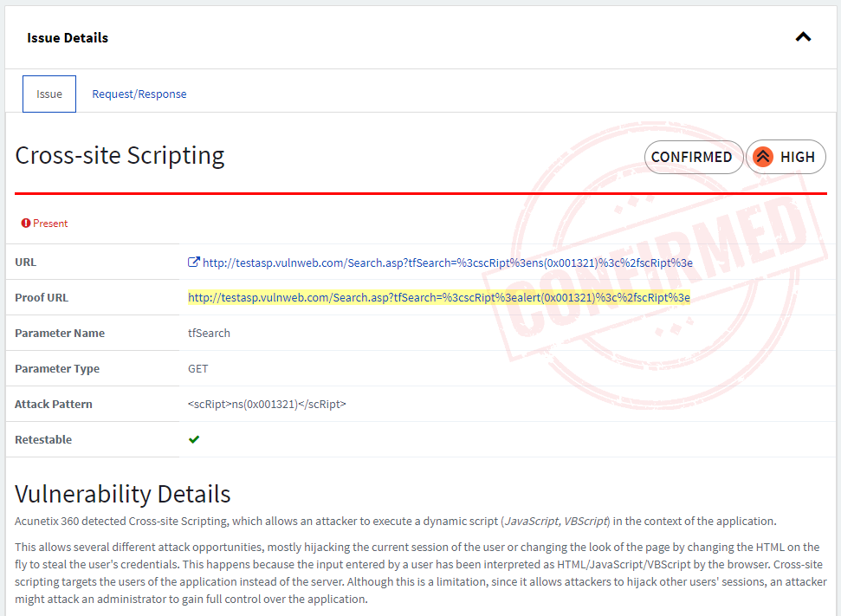841x616 pixels.
Task: Click the red Present alert icon
Action: 26,224
